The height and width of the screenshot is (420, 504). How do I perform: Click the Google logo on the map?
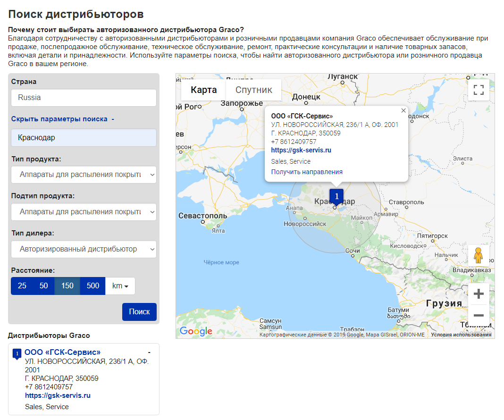[196, 331]
